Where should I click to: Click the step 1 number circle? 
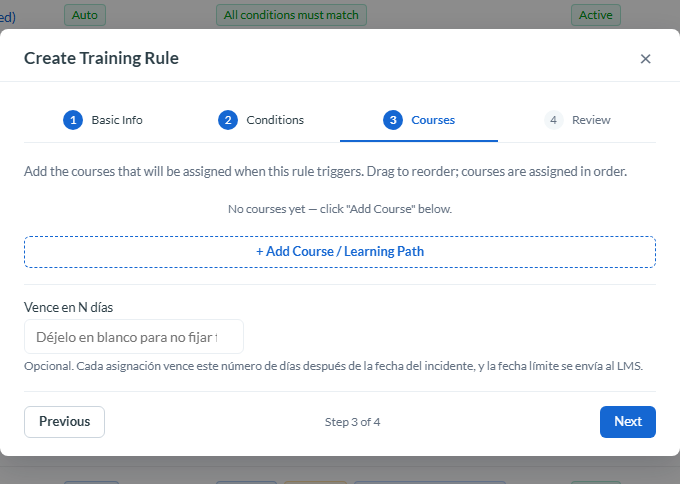click(x=73, y=120)
